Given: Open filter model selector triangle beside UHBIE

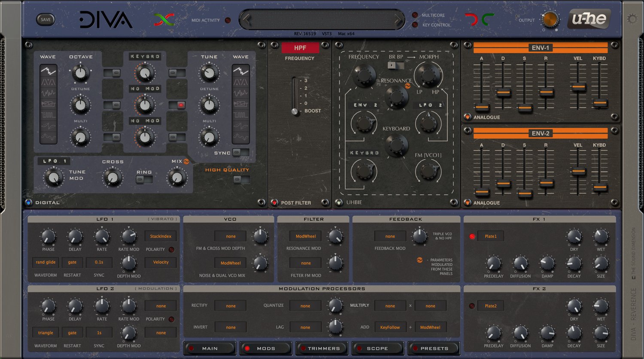Looking at the screenshot, I should (339, 202).
